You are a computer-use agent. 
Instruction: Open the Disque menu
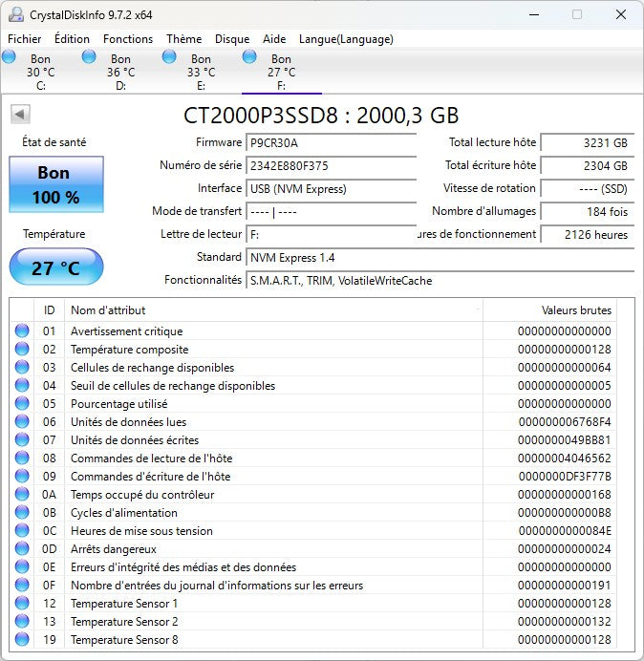tap(232, 39)
